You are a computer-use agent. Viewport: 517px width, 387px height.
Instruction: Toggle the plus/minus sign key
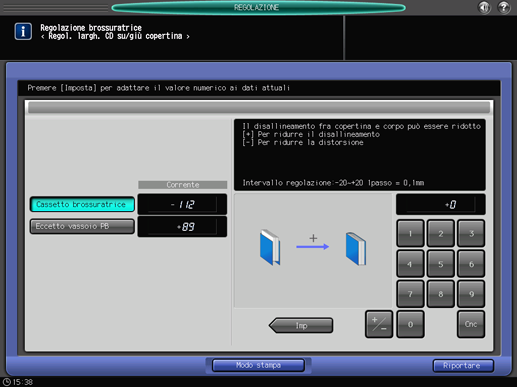click(379, 324)
